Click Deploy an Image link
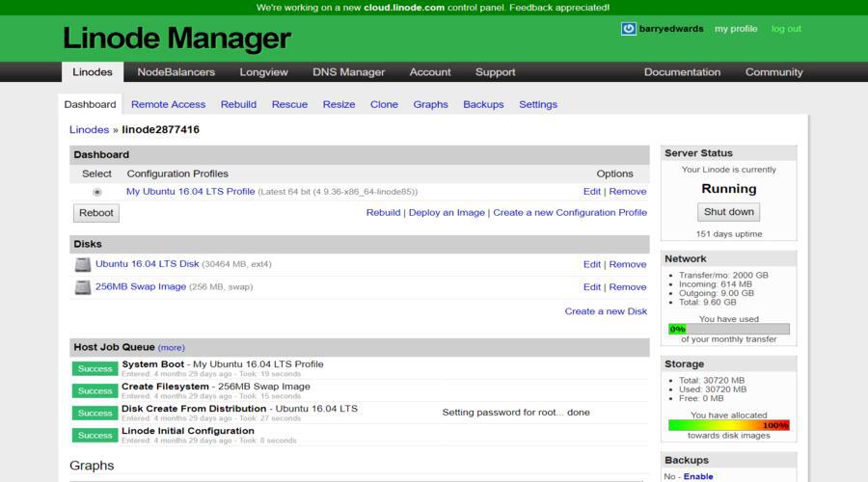The height and width of the screenshot is (482, 868). [447, 212]
